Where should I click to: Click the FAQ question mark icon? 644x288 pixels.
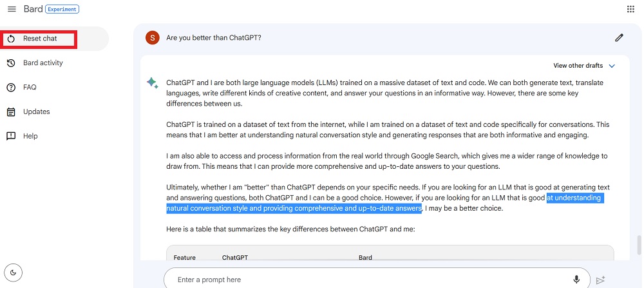11,88
